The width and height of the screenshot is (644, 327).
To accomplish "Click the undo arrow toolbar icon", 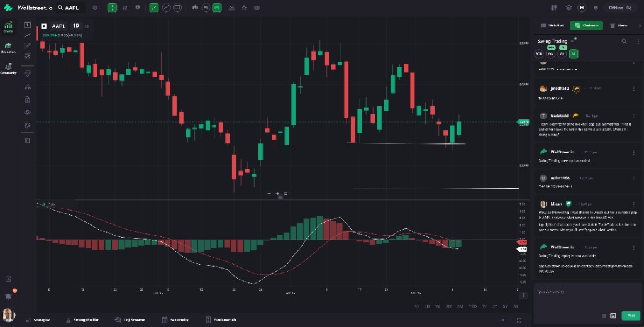I will click(x=206, y=8).
